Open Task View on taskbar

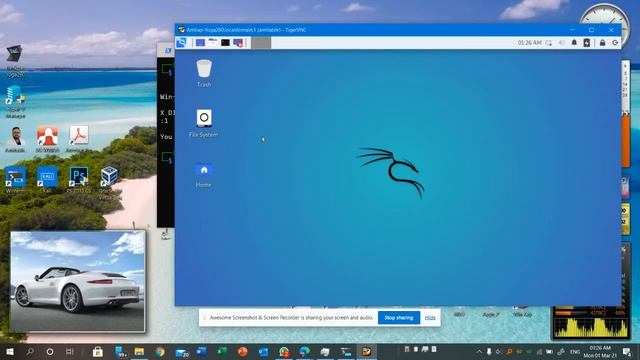[70, 351]
